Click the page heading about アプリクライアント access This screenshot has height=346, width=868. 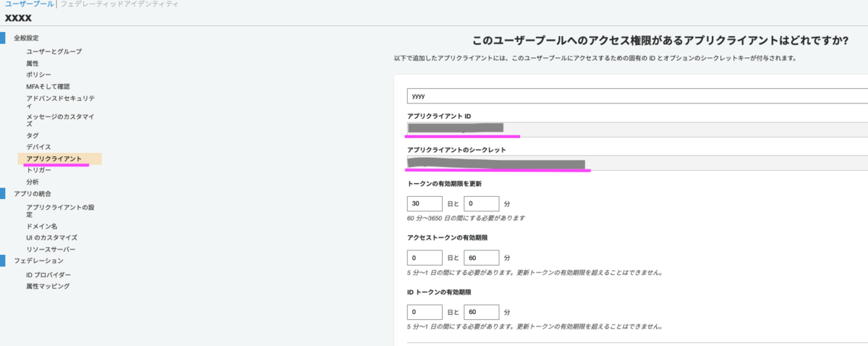(x=660, y=41)
